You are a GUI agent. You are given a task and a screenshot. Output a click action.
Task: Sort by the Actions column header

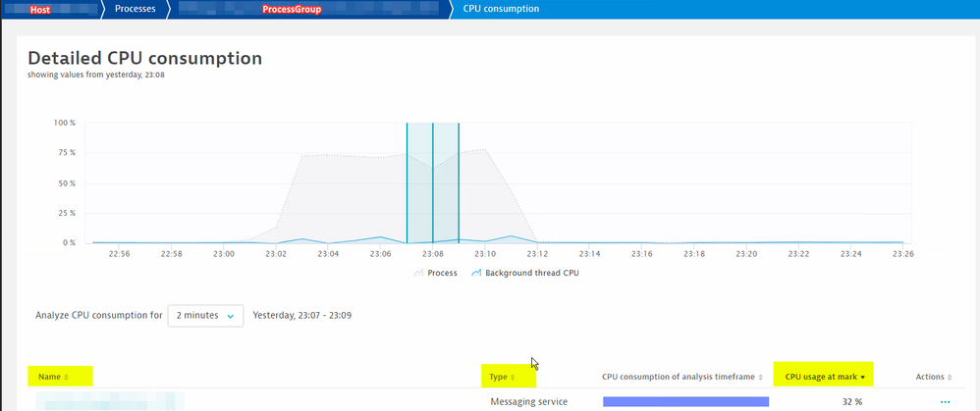(x=933, y=377)
